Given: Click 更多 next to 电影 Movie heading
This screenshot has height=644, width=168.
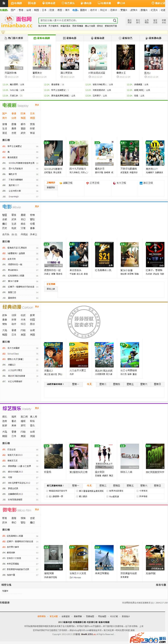Looking at the screenshot, I should click(x=37, y=206).
